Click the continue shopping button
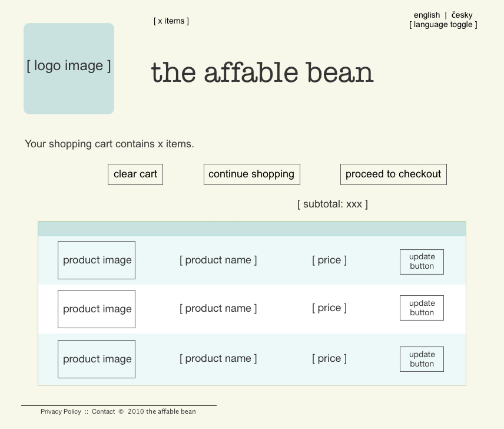 pos(251,174)
